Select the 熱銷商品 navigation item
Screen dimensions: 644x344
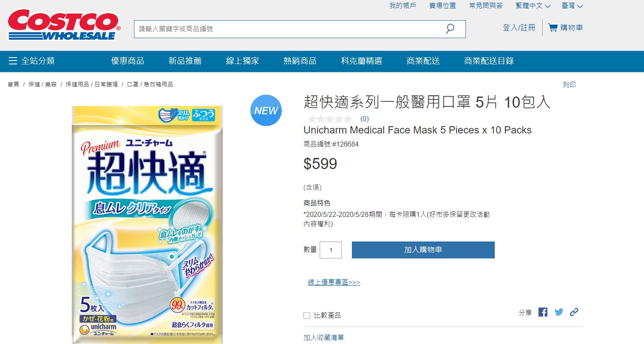pos(299,61)
